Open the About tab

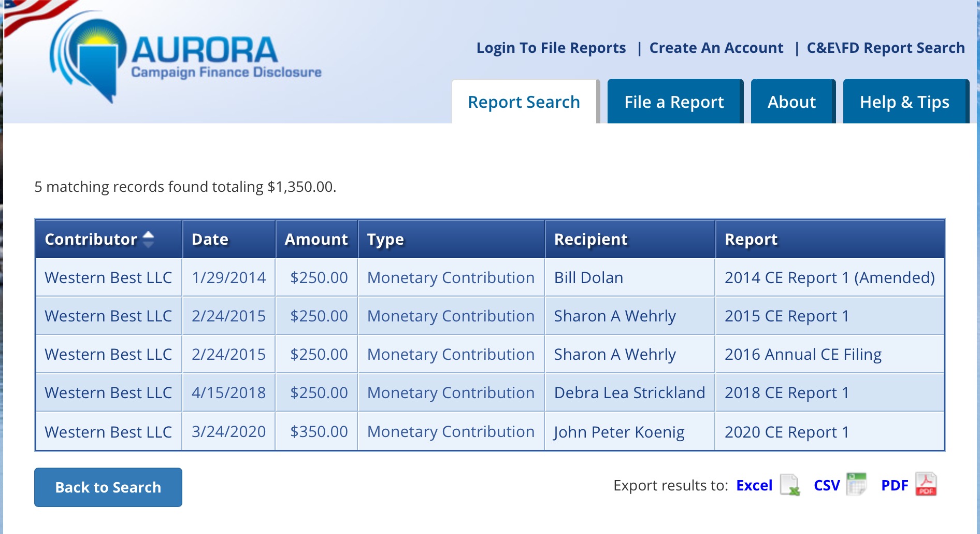pyautogui.click(x=791, y=102)
